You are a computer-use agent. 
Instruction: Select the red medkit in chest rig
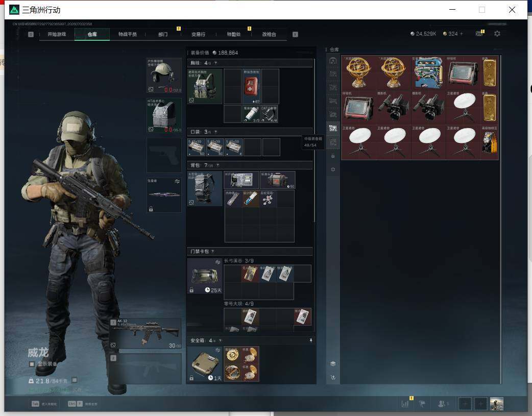[251, 86]
